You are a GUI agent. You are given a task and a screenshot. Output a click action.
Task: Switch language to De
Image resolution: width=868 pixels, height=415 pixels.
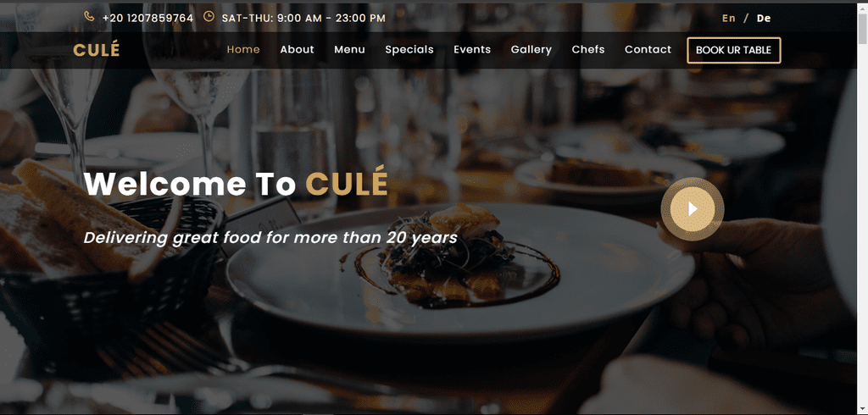pos(764,19)
